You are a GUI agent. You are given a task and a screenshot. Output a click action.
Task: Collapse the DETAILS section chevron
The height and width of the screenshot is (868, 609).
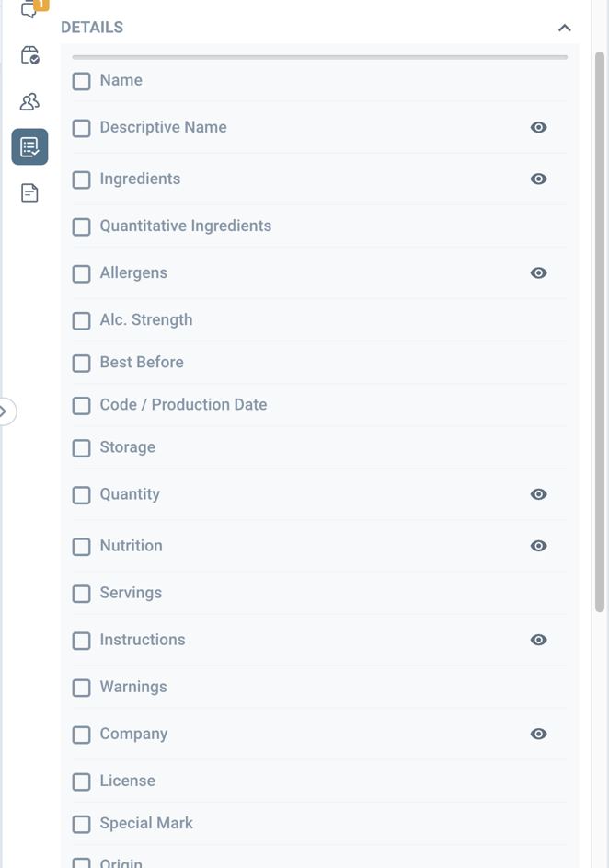click(565, 28)
